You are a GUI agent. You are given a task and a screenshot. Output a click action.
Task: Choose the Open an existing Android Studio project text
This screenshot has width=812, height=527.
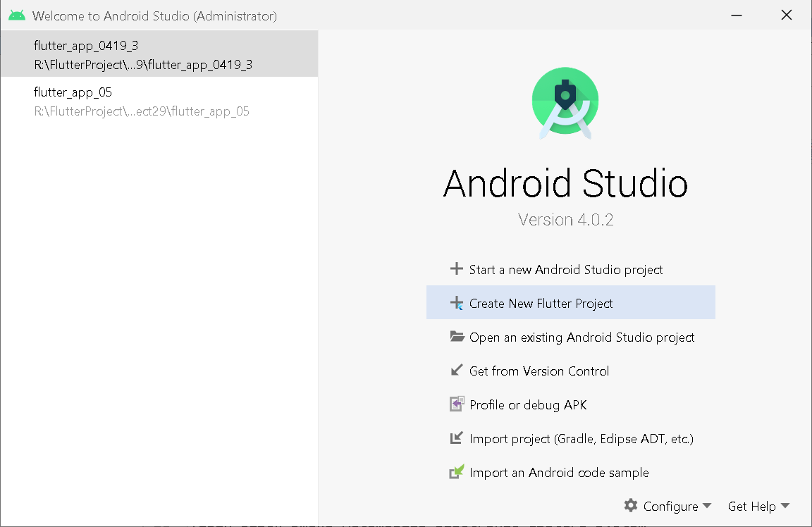(582, 337)
